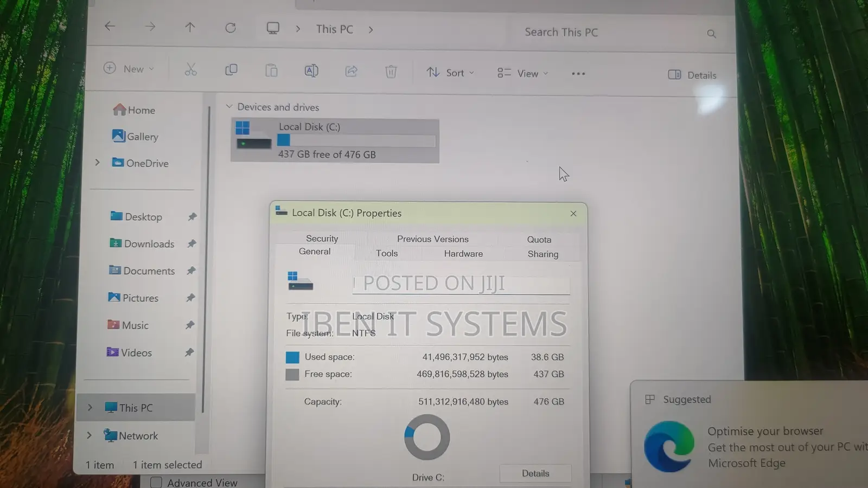Click Details button in Properties dialog
Image resolution: width=868 pixels, height=488 pixels.
(535, 473)
